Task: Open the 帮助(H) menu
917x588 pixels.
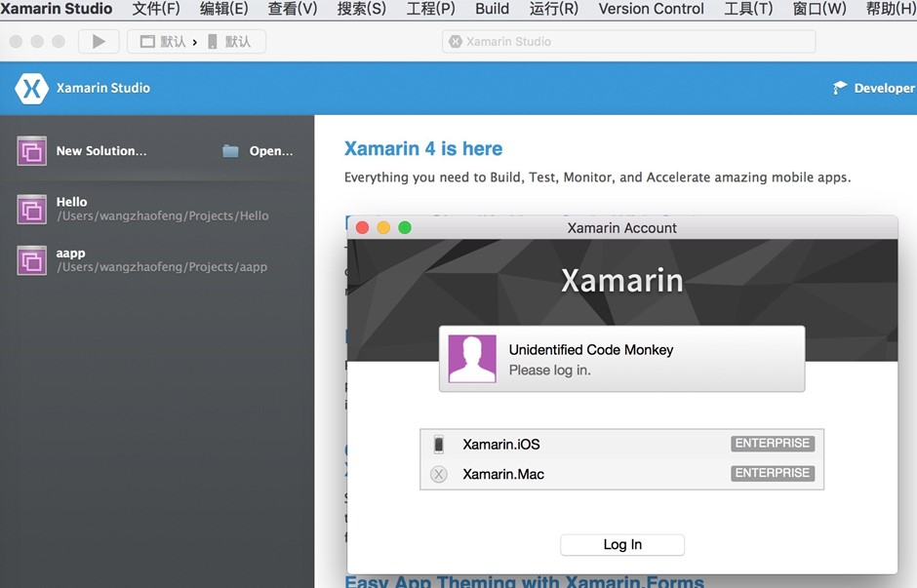Action: (x=891, y=9)
